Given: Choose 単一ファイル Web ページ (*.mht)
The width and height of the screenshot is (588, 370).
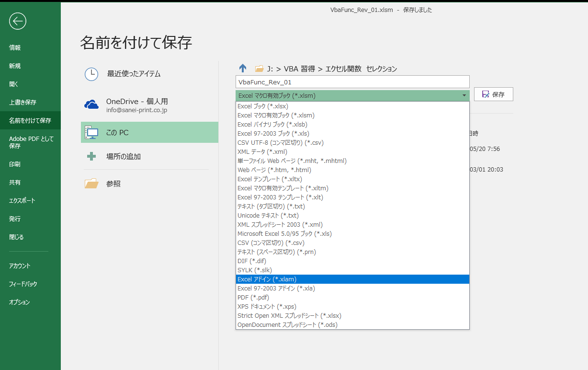Looking at the screenshot, I should pos(352,161).
